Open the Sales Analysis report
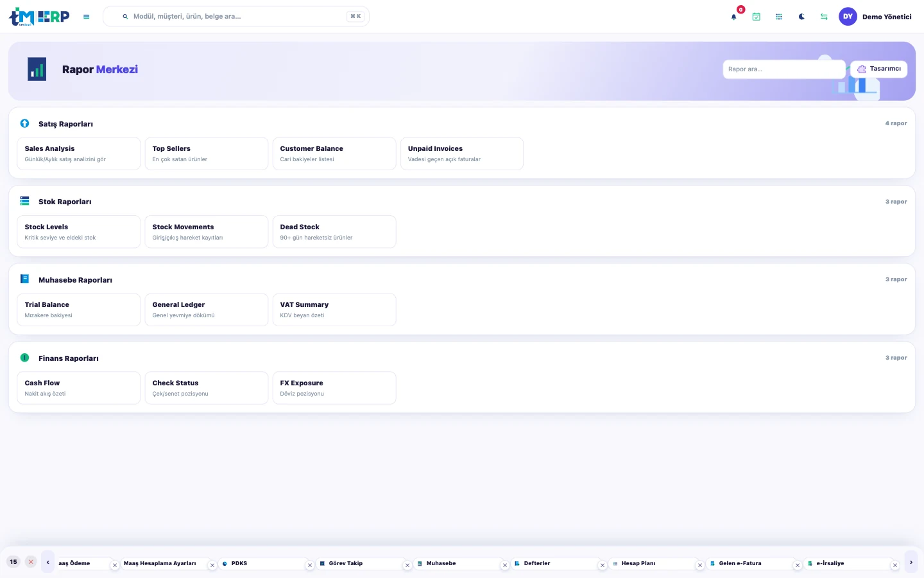 [x=78, y=153]
